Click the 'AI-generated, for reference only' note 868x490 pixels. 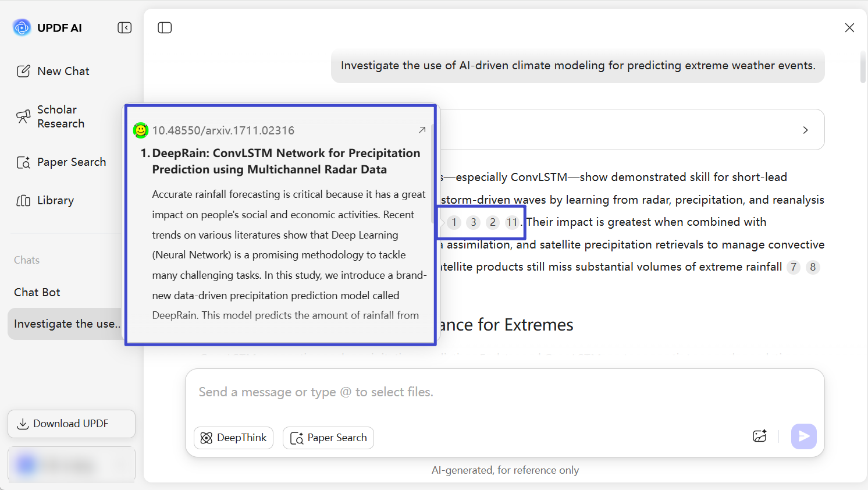505,470
